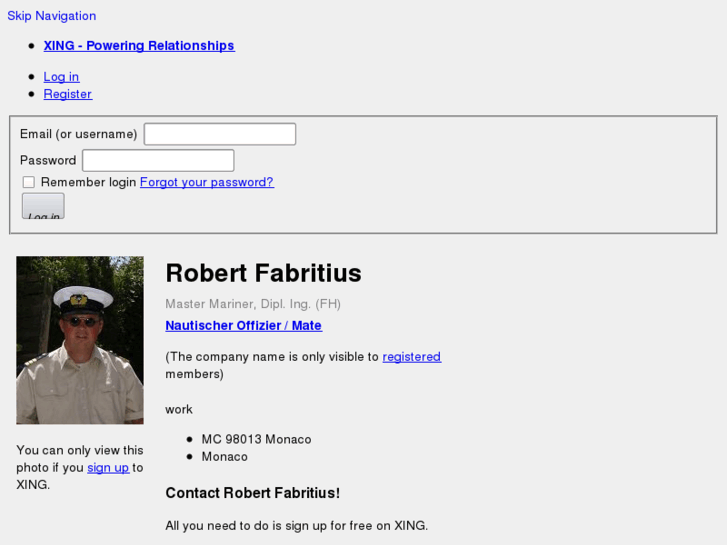Click the Remember login label text

pos(88,182)
